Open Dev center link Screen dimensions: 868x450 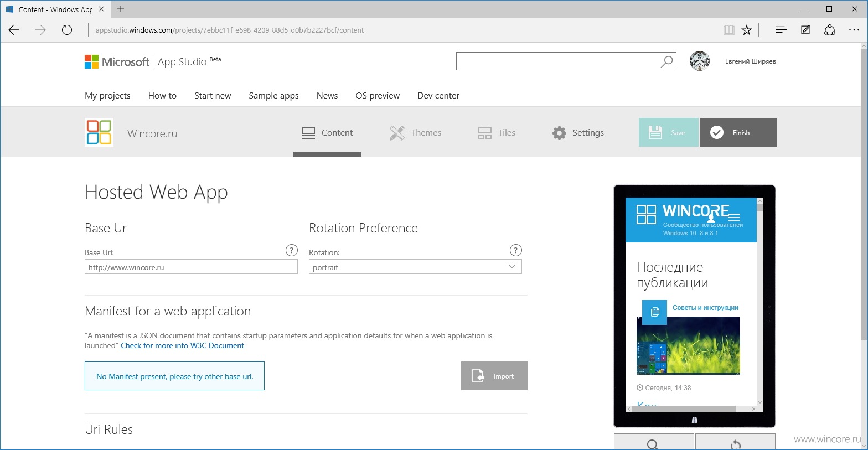click(x=438, y=95)
